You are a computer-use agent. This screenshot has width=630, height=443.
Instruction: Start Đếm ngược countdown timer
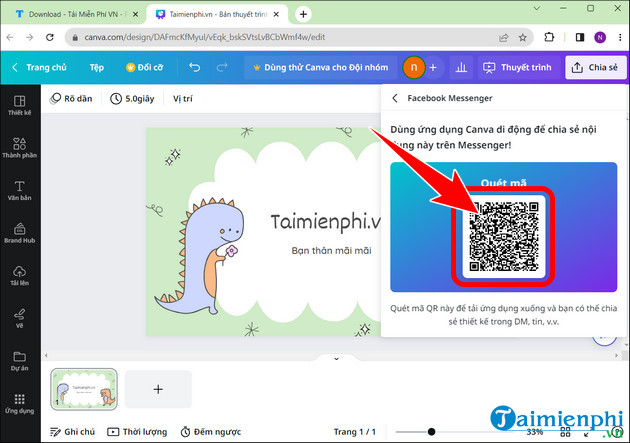[x=211, y=432]
